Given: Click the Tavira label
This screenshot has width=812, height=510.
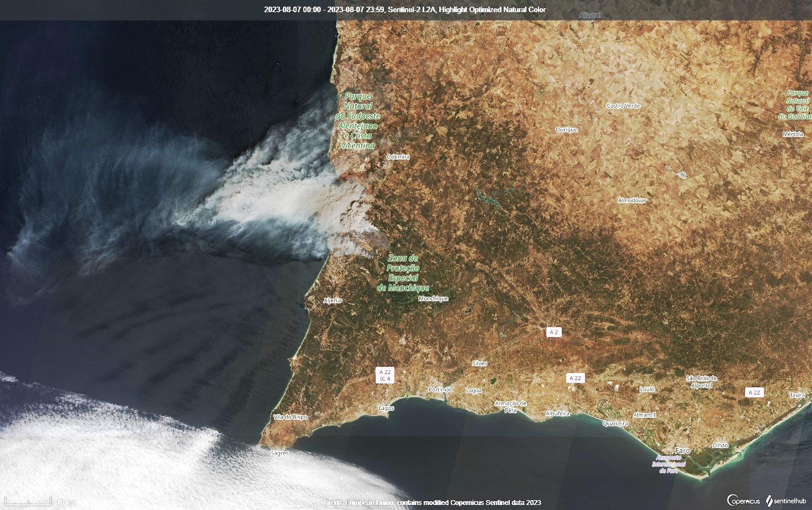Looking at the screenshot, I should [798, 396].
